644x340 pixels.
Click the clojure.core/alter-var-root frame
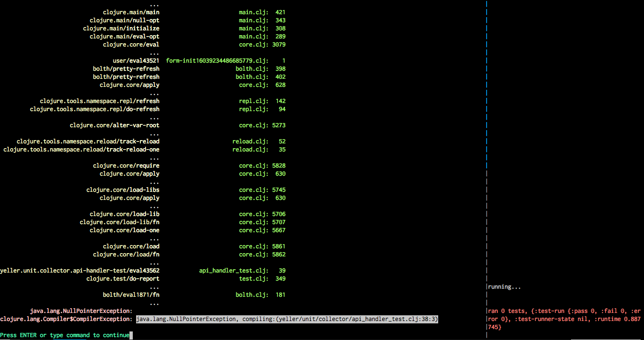tap(114, 125)
